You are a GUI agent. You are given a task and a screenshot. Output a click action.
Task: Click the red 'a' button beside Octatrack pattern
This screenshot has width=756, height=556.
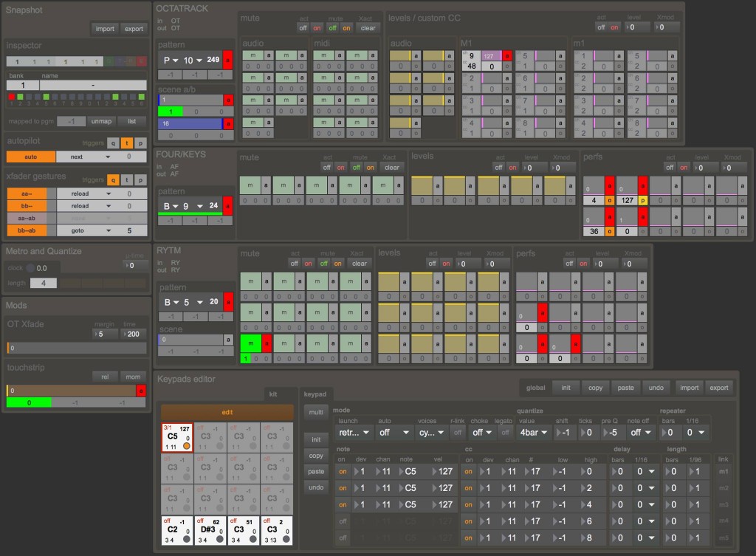click(227, 60)
